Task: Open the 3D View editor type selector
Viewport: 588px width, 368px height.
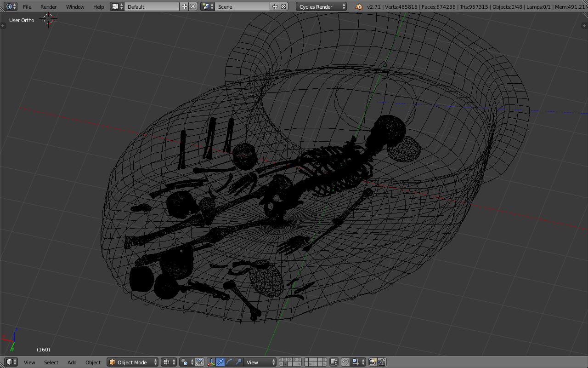Action: 11,362
